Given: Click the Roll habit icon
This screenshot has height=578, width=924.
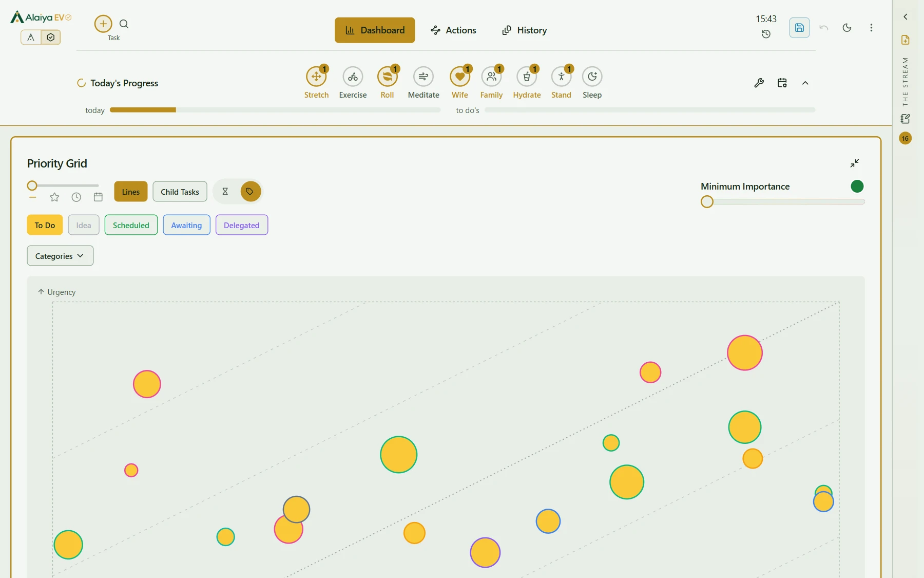Looking at the screenshot, I should point(387,77).
